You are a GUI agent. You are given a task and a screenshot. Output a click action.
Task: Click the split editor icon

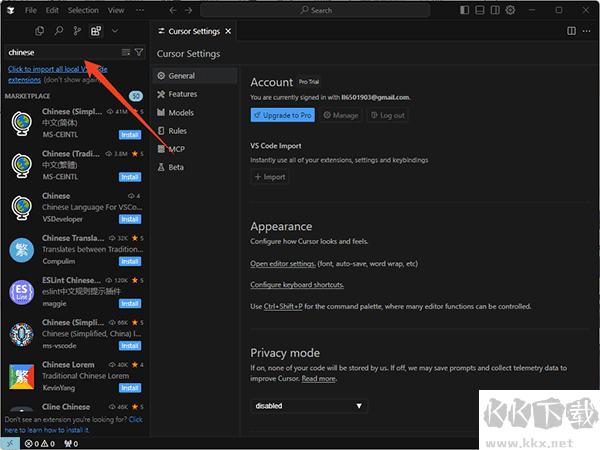pos(571,31)
